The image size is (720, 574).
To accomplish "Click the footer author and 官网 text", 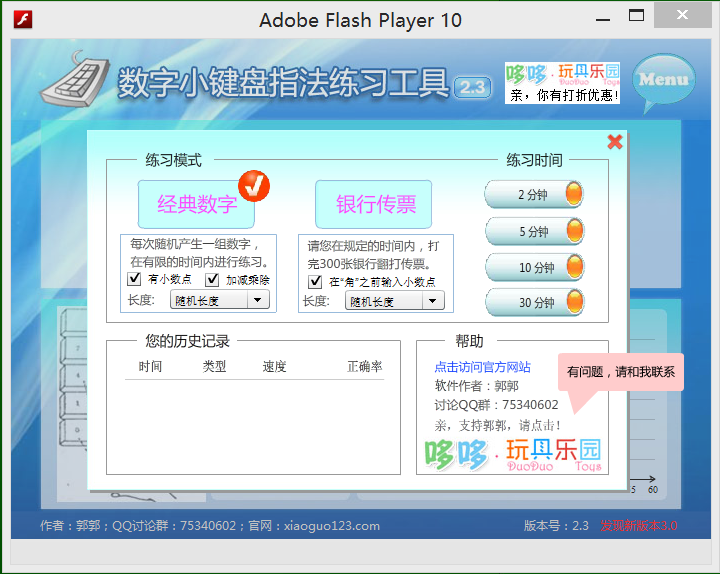I will 210,525.
